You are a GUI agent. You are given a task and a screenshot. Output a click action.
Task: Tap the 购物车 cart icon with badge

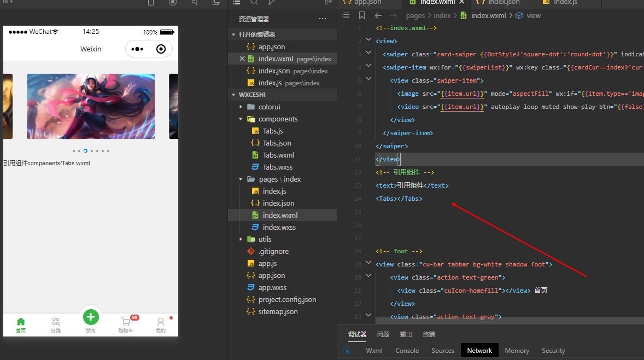click(126, 321)
